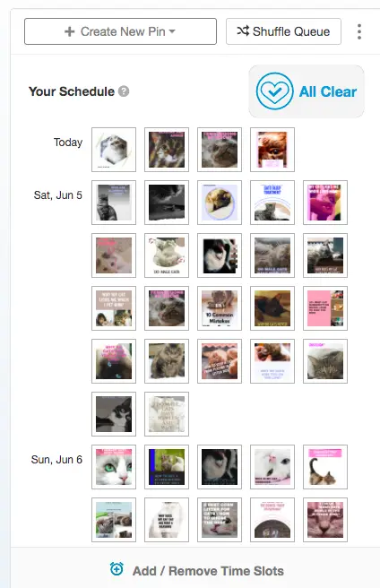Open the orange cat eye close-up pin Today
Screen dimensions: 380x588
click(272, 150)
